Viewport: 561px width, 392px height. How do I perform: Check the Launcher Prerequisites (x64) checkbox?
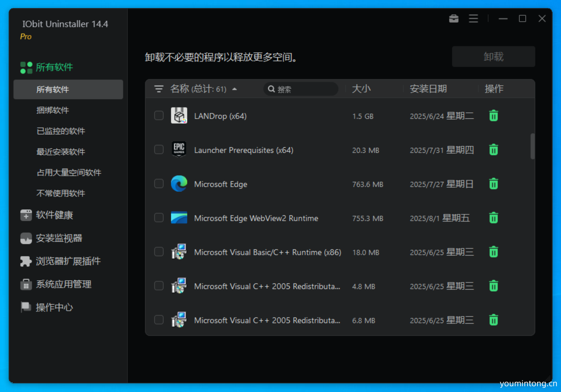pos(159,149)
